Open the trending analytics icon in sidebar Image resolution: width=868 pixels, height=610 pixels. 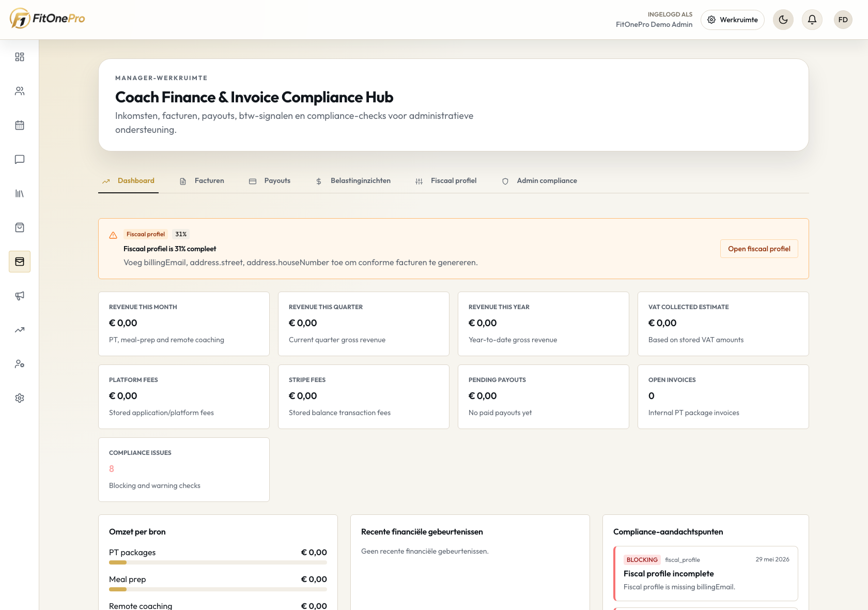(20, 330)
